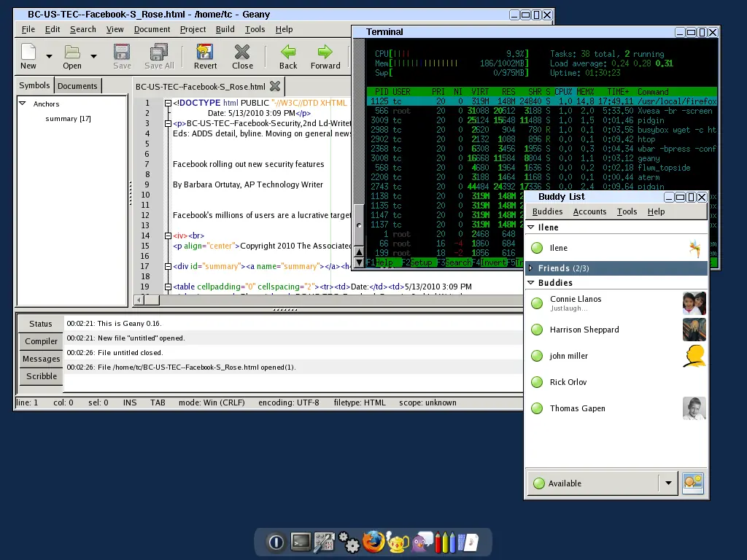Switch to the Symbols sidebar tab
The height and width of the screenshot is (560, 747).
point(34,85)
